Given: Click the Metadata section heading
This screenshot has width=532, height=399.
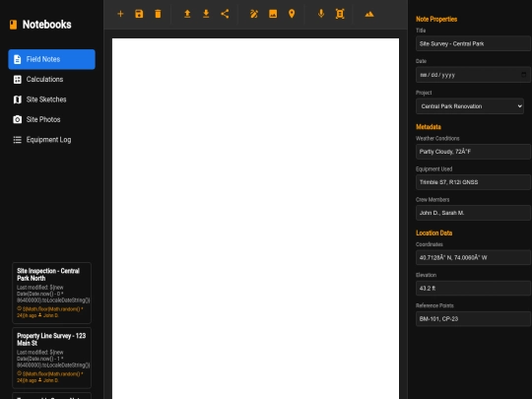Looking at the screenshot, I should tap(429, 127).
